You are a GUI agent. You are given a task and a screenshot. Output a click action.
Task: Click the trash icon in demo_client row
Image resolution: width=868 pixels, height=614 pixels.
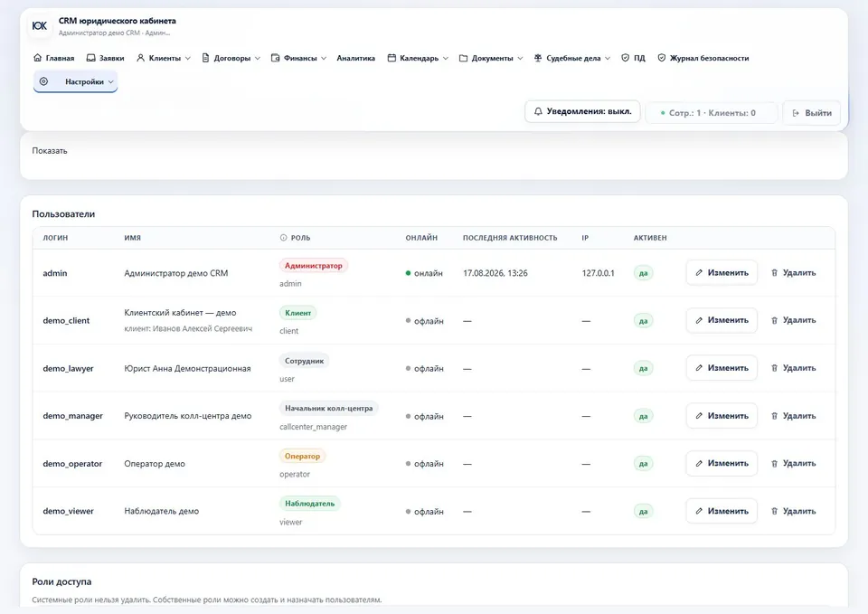[x=775, y=320]
